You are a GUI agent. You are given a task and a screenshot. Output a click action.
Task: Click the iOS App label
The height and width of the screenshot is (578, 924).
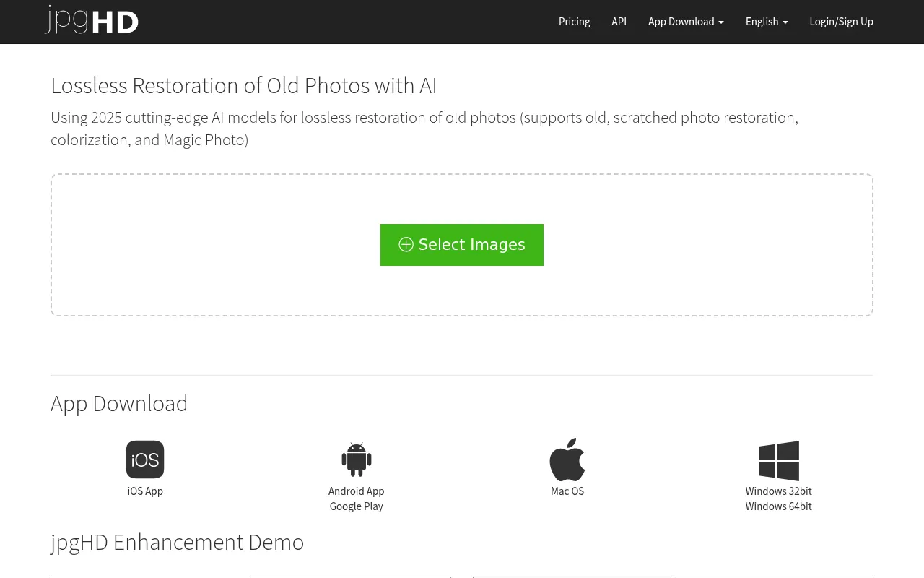pos(144,491)
